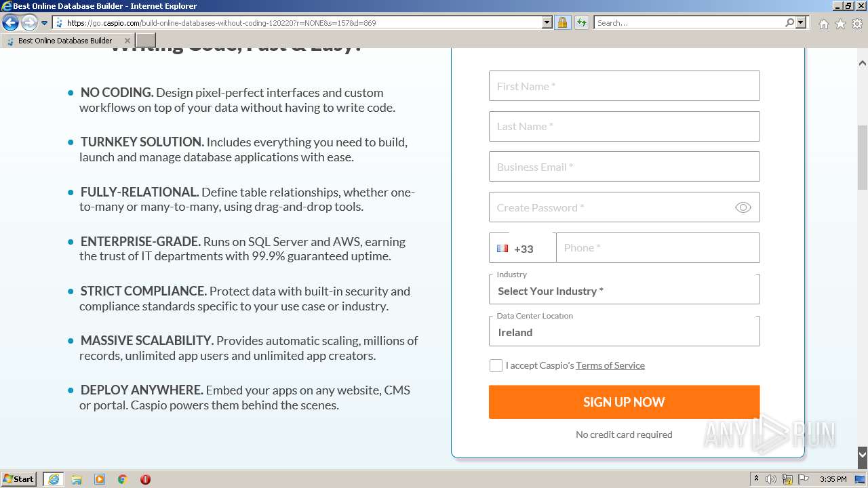Open the Windows Start button
This screenshot has width=868, height=488.
(x=19, y=479)
